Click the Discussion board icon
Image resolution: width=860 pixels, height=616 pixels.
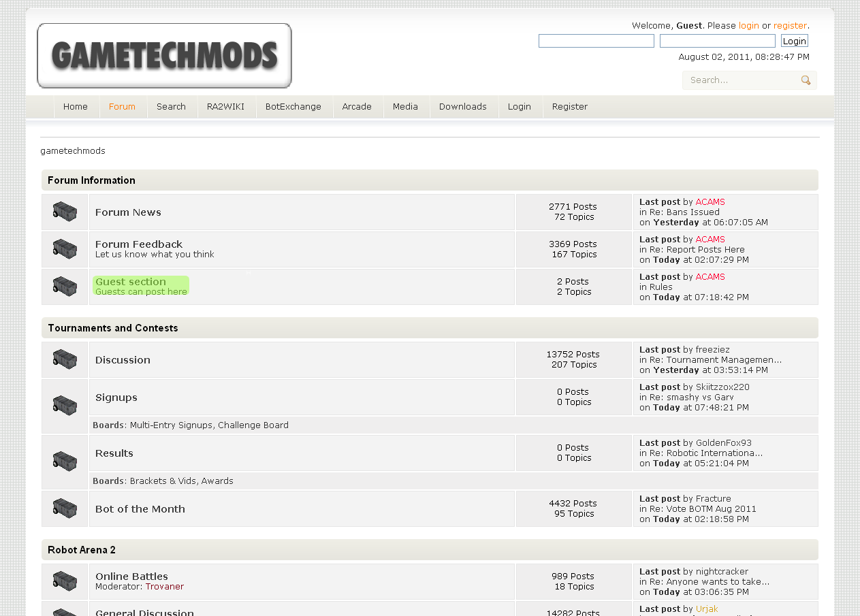[x=65, y=359]
